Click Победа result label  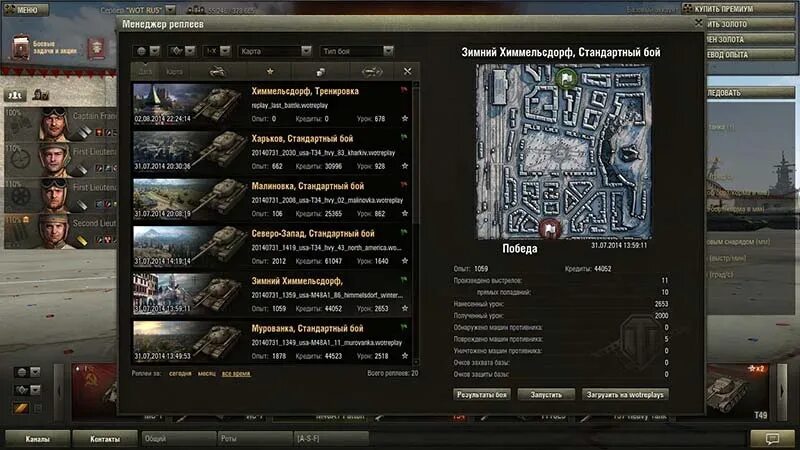[519, 248]
